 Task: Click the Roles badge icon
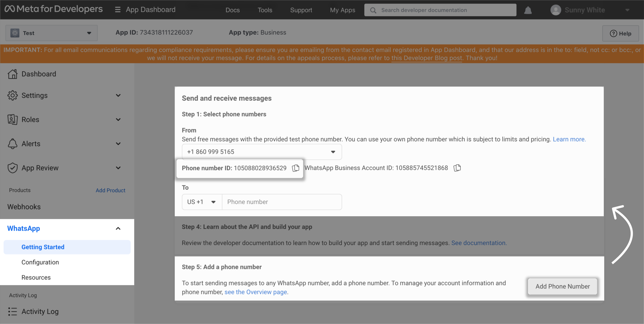click(13, 119)
